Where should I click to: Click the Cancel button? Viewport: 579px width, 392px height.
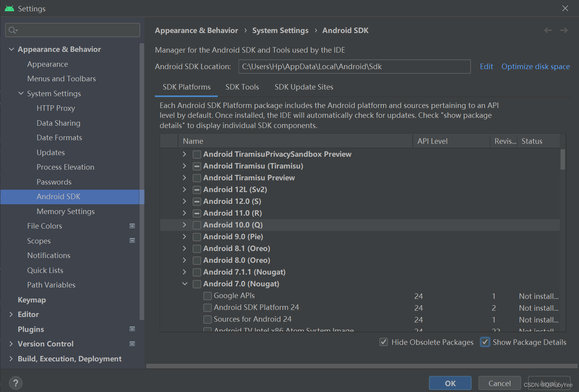[500, 383]
